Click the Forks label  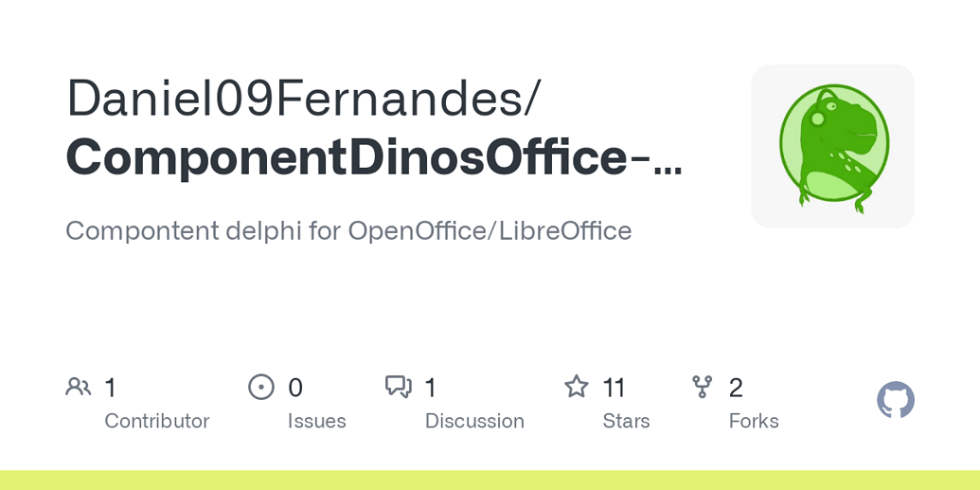[x=754, y=421]
